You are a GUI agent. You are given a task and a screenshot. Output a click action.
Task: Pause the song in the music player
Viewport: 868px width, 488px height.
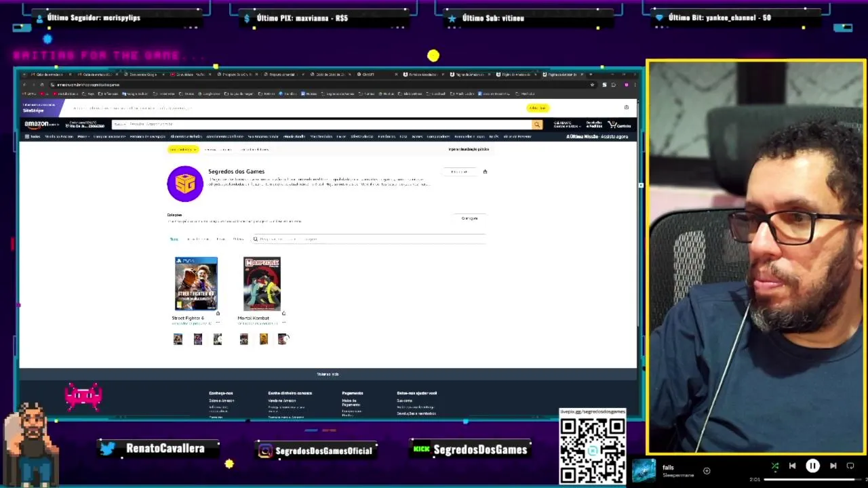pyautogui.click(x=812, y=466)
